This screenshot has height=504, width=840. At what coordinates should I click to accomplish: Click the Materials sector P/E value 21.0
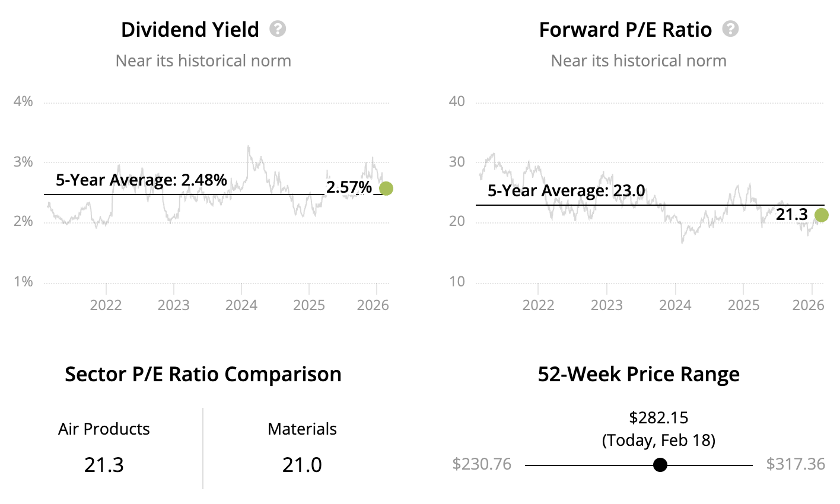302,465
